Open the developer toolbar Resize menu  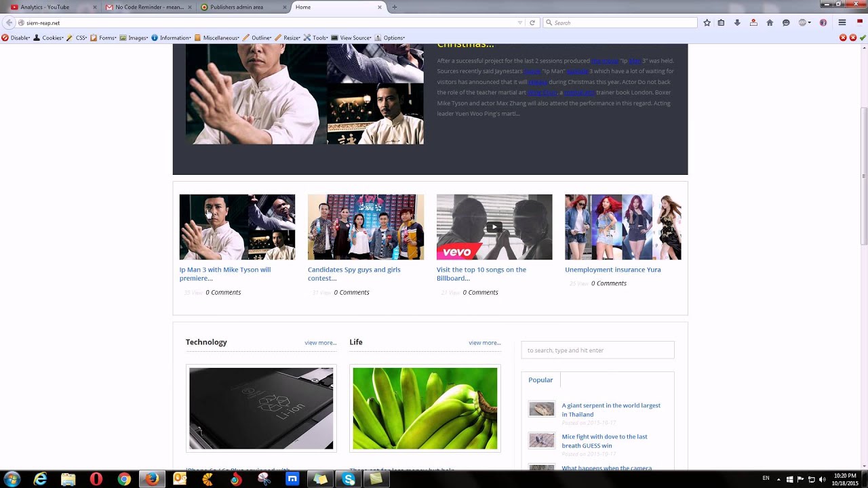288,38
